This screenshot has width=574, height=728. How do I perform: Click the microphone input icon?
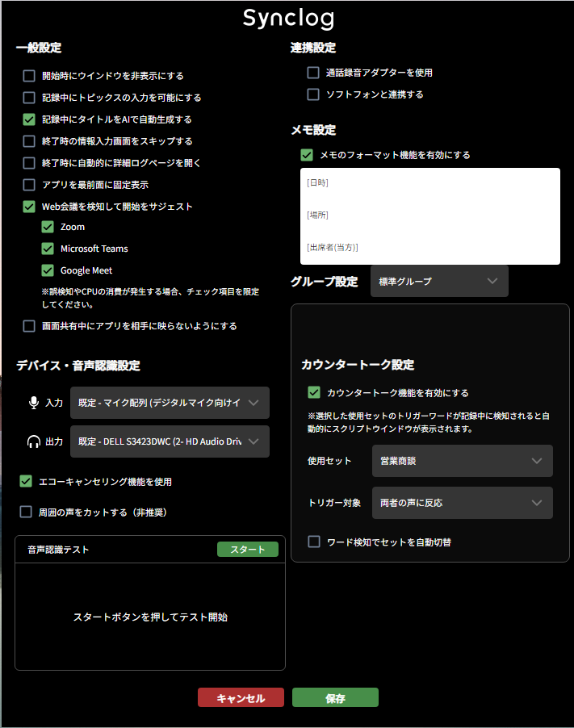click(x=33, y=403)
